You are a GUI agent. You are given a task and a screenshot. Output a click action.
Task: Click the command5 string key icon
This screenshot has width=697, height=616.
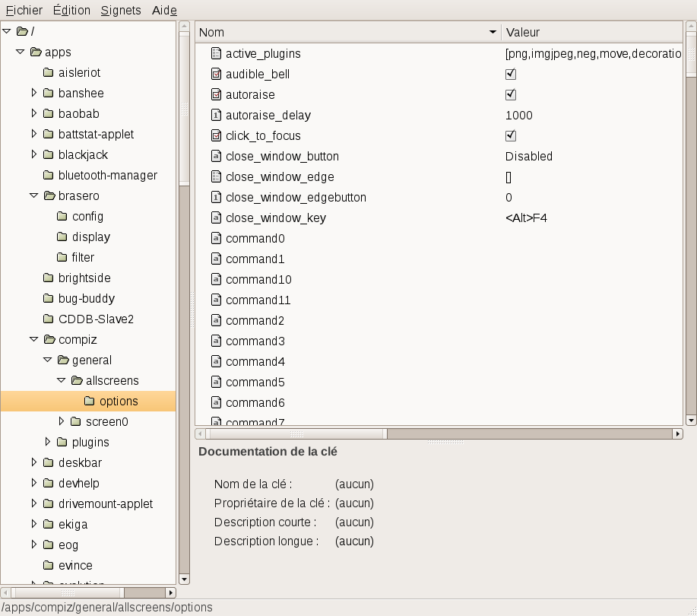(216, 382)
